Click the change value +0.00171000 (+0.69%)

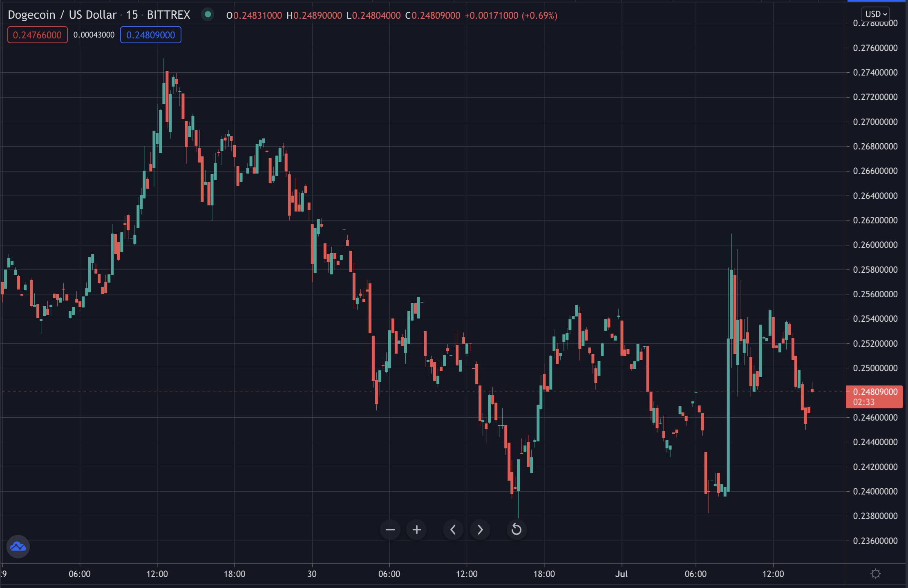tap(511, 16)
